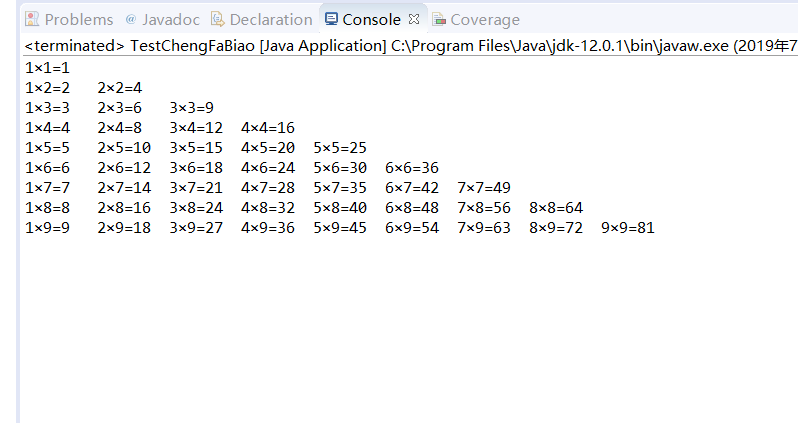Click the 2×2=4 output text
This screenshot has width=798, height=423.
pos(120,88)
